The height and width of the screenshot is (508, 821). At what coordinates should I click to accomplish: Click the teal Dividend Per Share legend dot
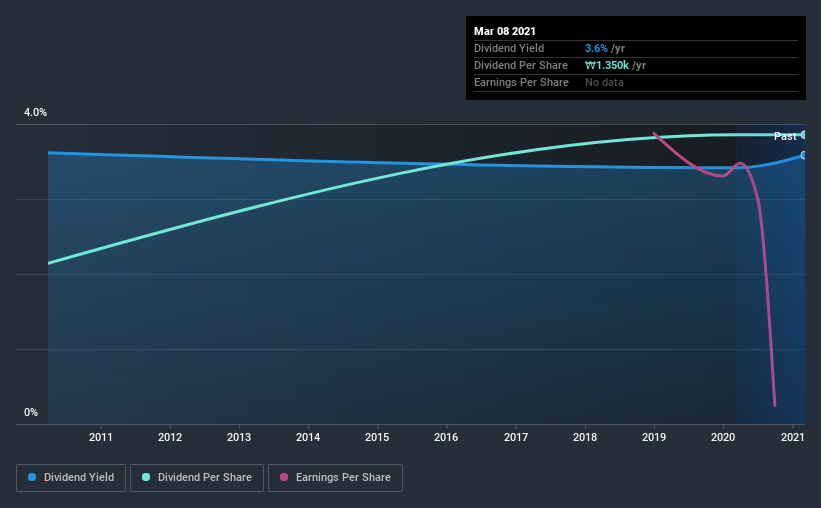click(146, 477)
